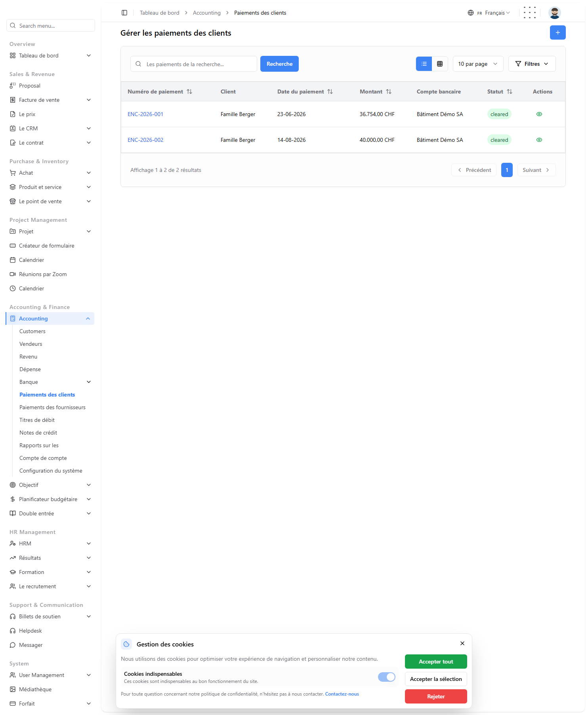View payment ENC-2026-002 eye icon
588x715 pixels.
click(x=539, y=140)
